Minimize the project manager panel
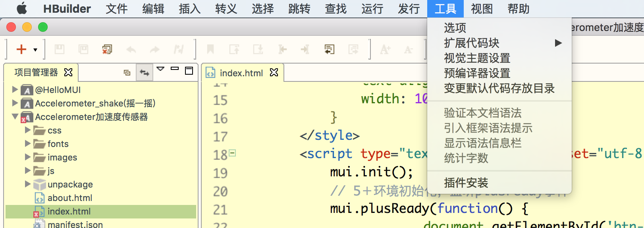This screenshot has width=644, height=228. (x=175, y=69)
